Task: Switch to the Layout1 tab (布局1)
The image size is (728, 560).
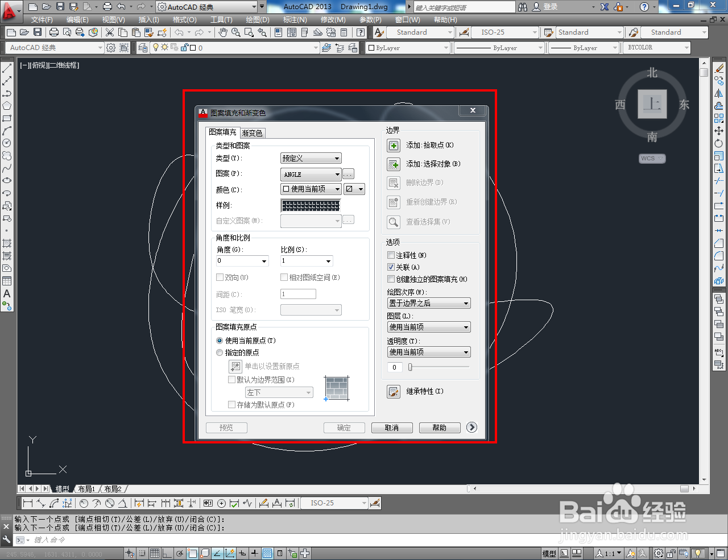Action: pos(86,489)
